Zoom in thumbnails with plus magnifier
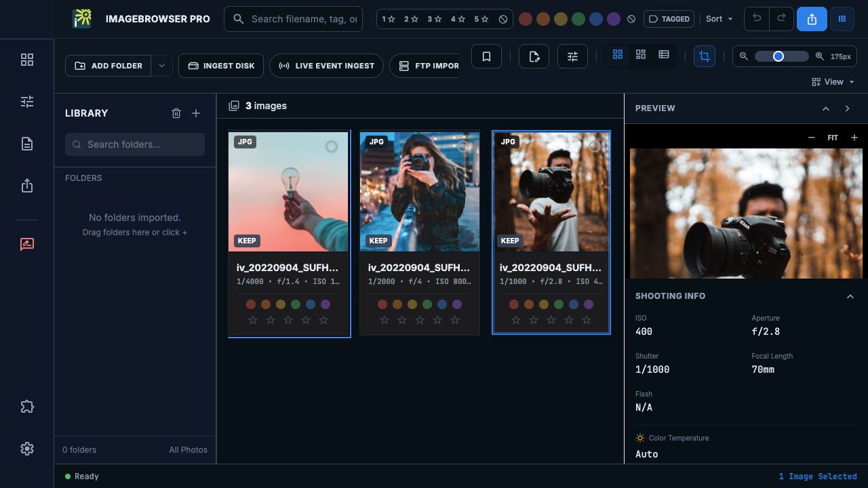The height and width of the screenshot is (488, 868). coord(820,56)
